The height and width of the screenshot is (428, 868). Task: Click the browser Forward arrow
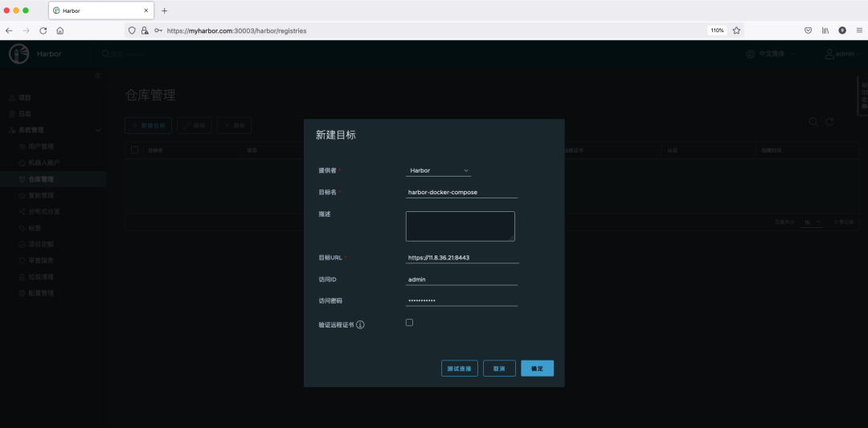pyautogui.click(x=26, y=31)
